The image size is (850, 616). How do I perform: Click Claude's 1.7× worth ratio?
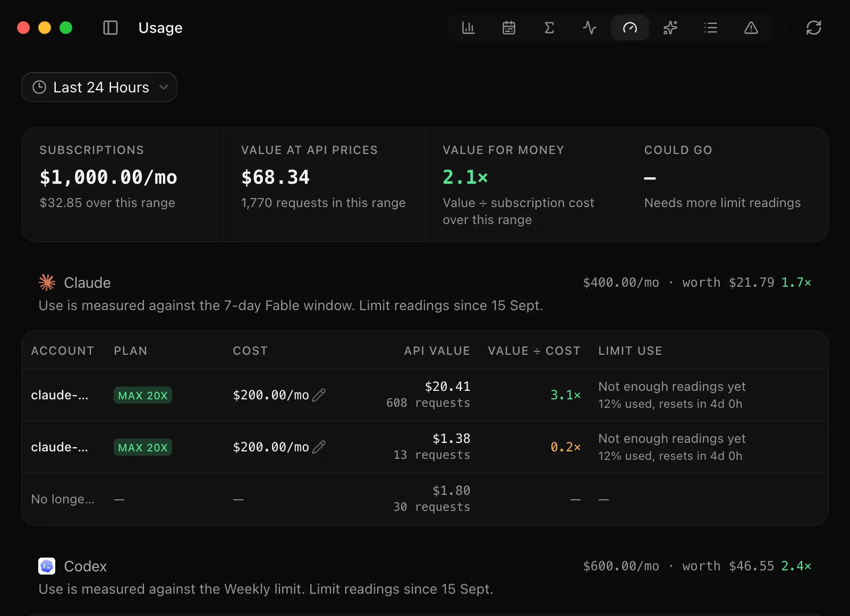796,283
